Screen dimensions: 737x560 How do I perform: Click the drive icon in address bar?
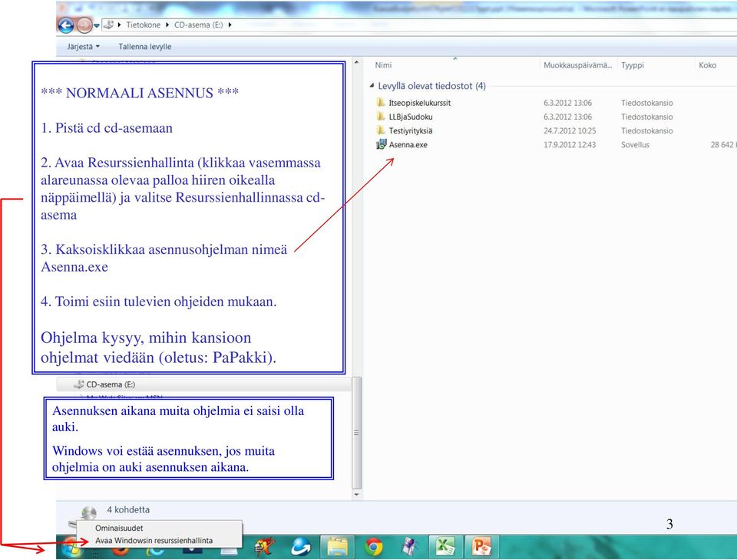tap(108, 25)
